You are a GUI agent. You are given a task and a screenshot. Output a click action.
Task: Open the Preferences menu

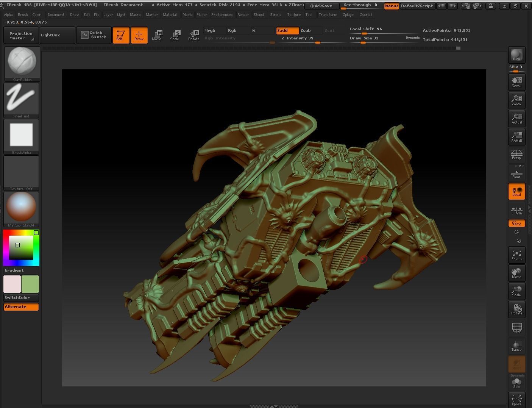click(x=222, y=15)
